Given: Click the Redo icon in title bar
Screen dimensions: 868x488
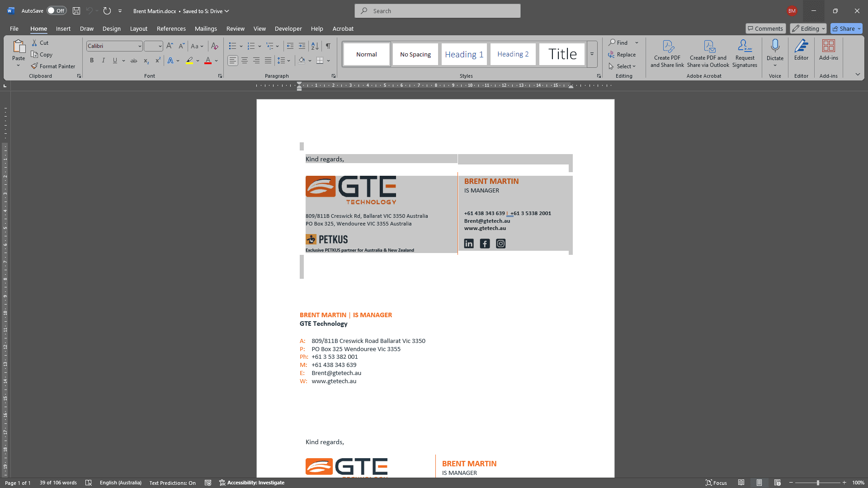Looking at the screenshot, I should click(107, 11).
